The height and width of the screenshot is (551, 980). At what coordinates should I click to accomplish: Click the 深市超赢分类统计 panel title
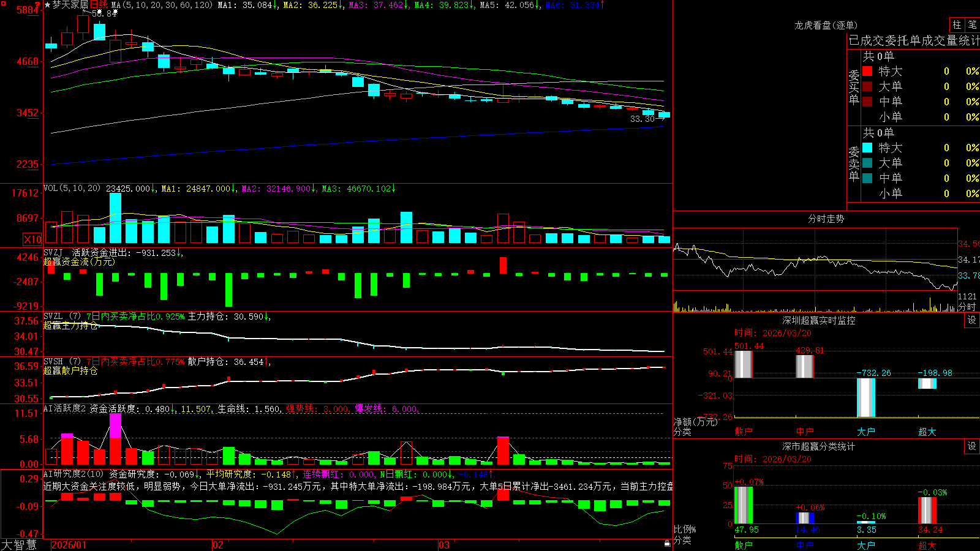(x=819, y=446)
